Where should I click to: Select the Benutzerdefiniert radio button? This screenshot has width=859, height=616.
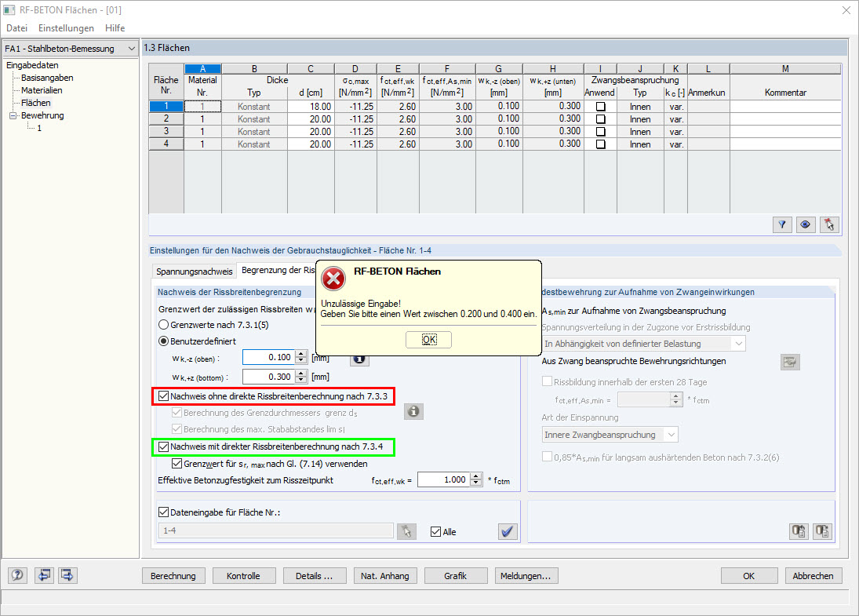(163, 341)
